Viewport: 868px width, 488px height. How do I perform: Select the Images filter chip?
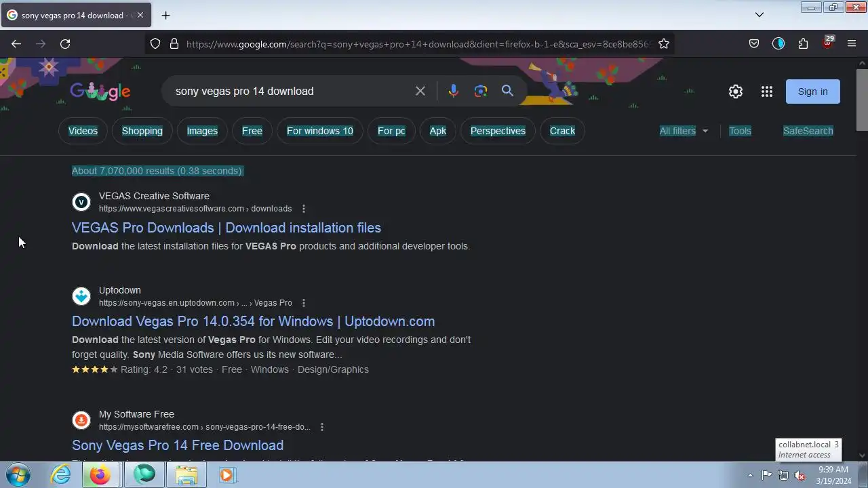pyautogui.click(x=202, y=131)
